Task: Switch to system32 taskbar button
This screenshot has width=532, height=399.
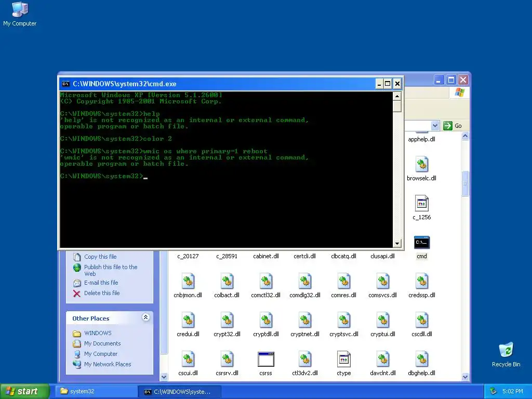Action: 97,392
